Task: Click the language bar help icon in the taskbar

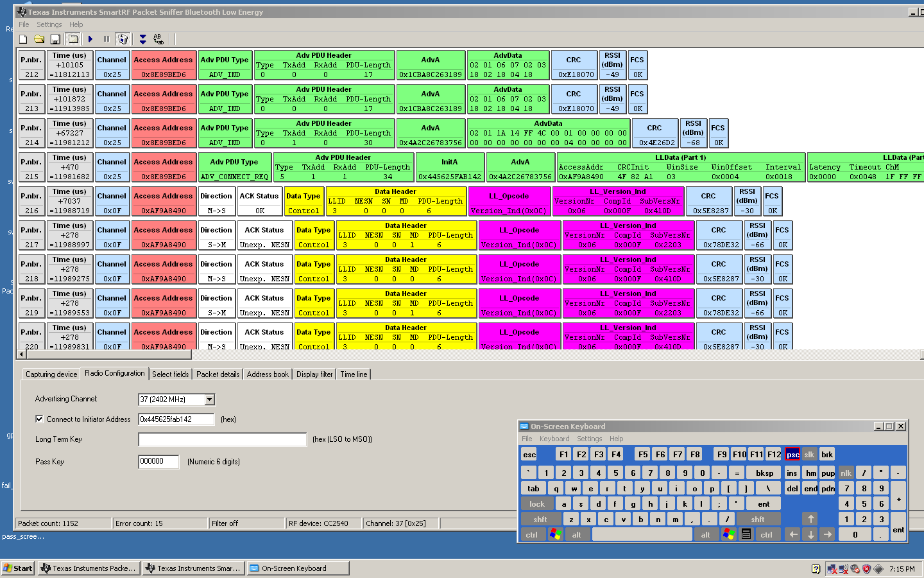Action: [816, 569]
